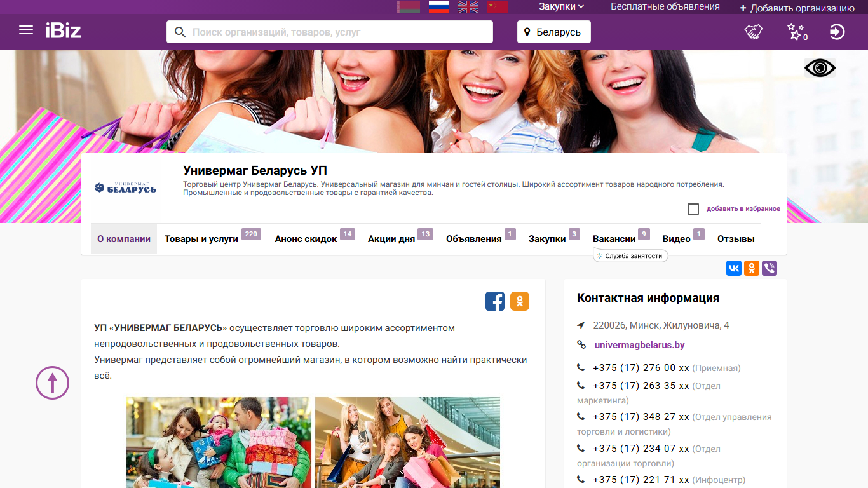
Task: Share via VK icon
Action: (x=734, y=268)
